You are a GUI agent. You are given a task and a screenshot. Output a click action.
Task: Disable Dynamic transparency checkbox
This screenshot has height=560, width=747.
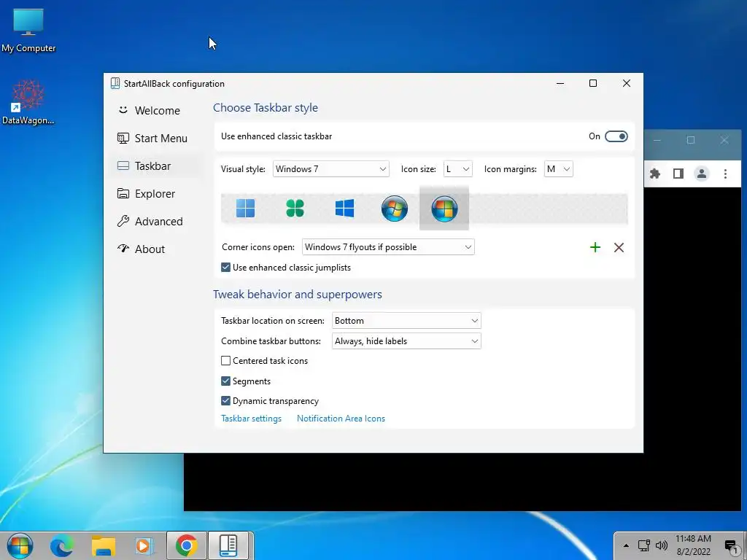tap(226, 401)
